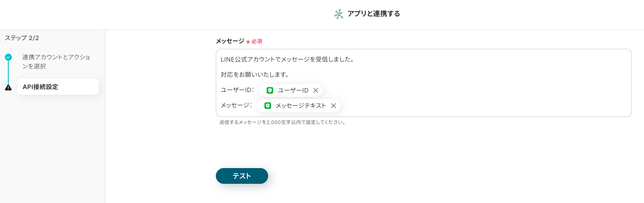Viewport: 644px width, 203px height.
Task: Select the ユーザーID chip label
Action: [293, 90]
